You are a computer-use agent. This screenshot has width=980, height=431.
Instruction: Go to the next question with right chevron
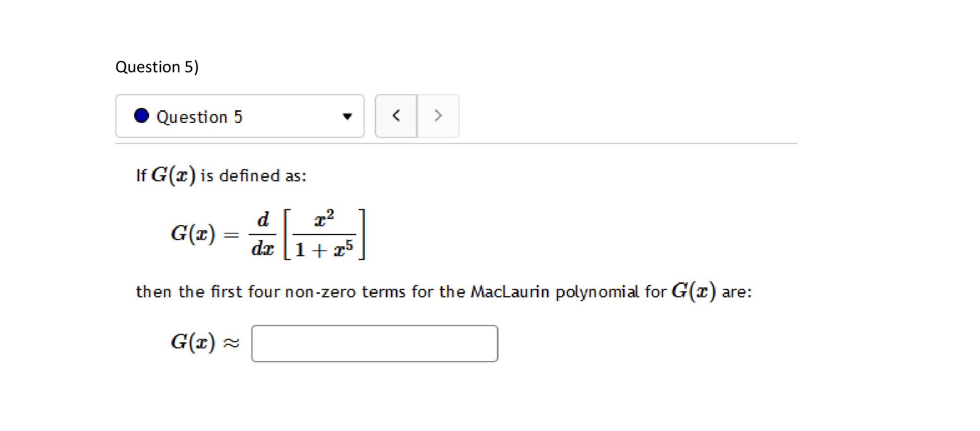(x=438, y=116)
